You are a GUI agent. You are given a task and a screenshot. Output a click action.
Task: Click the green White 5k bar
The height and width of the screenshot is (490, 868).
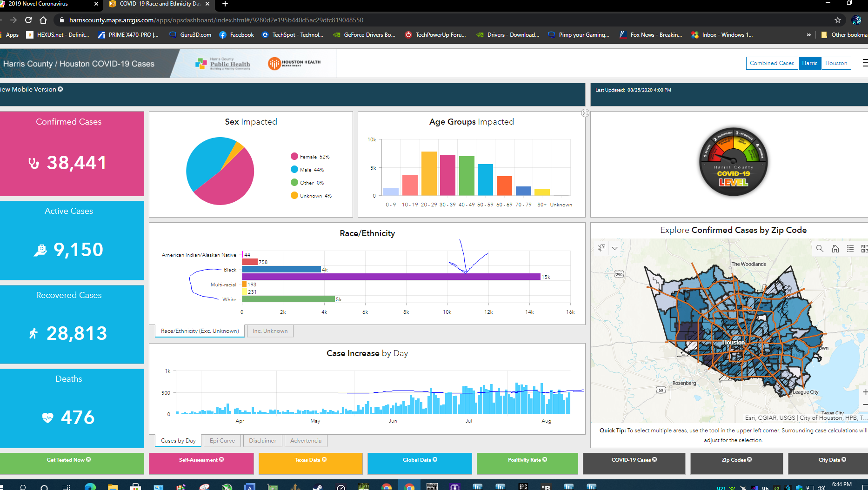(288, 299)
